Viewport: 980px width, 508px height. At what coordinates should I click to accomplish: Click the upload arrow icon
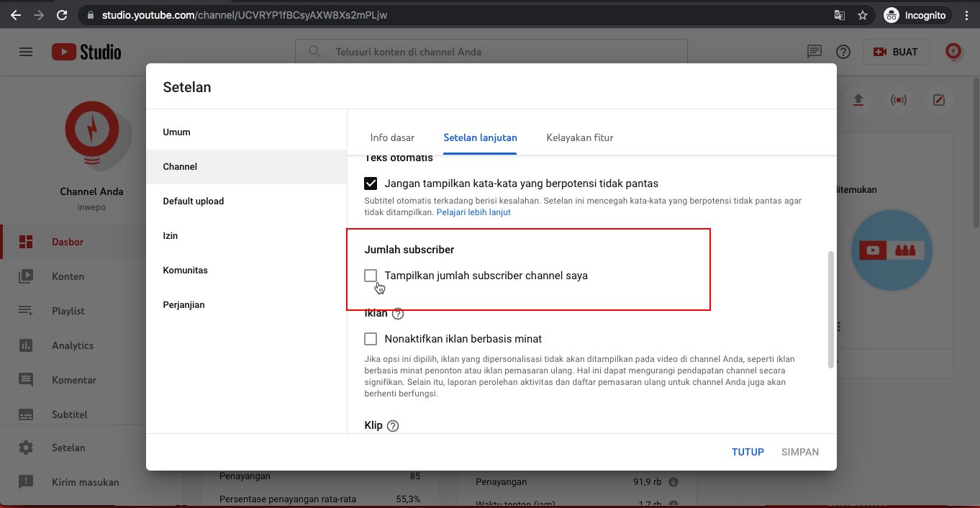coord(858,100)
